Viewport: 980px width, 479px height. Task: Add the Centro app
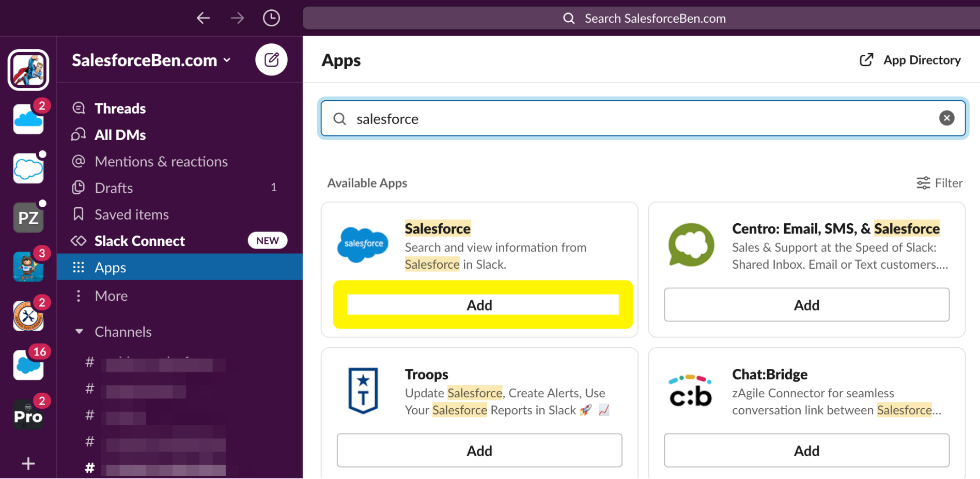pos(806,305)
